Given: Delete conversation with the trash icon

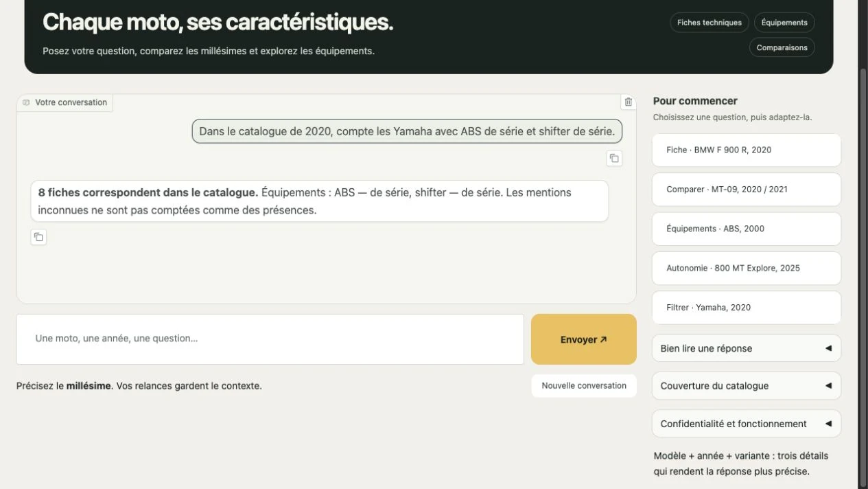Looking at the screenshot, I should (x=628, y=102).
